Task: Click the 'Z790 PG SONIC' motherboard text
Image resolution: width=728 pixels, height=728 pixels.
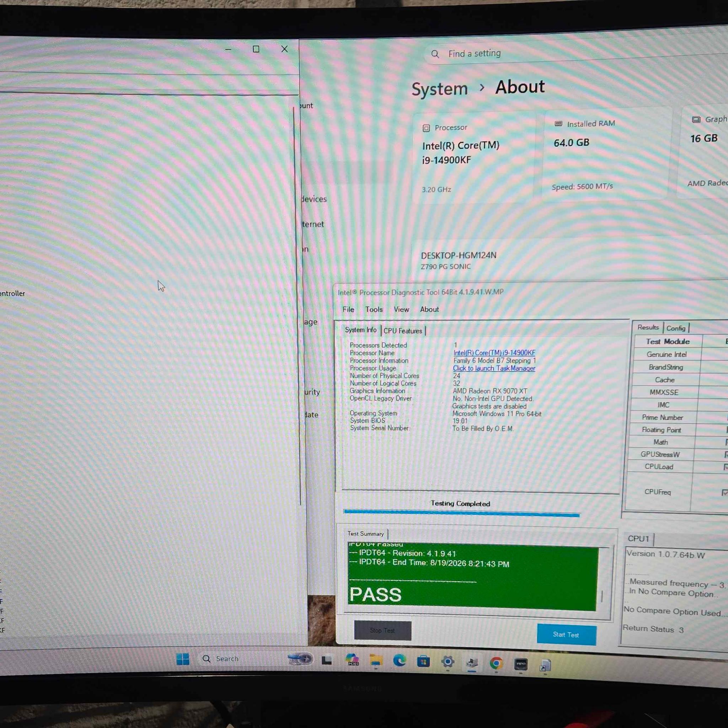Action: click(446, 267)
